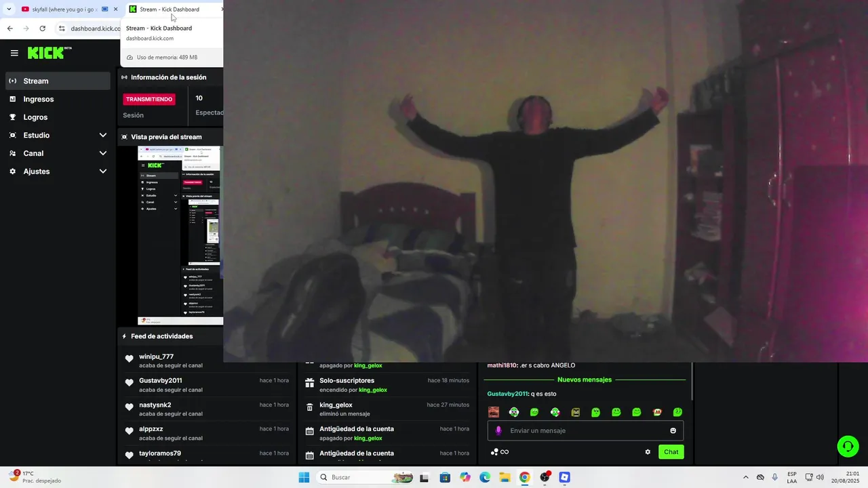
Task: Click the Feed de actividades header
Action: click(161, 336)
